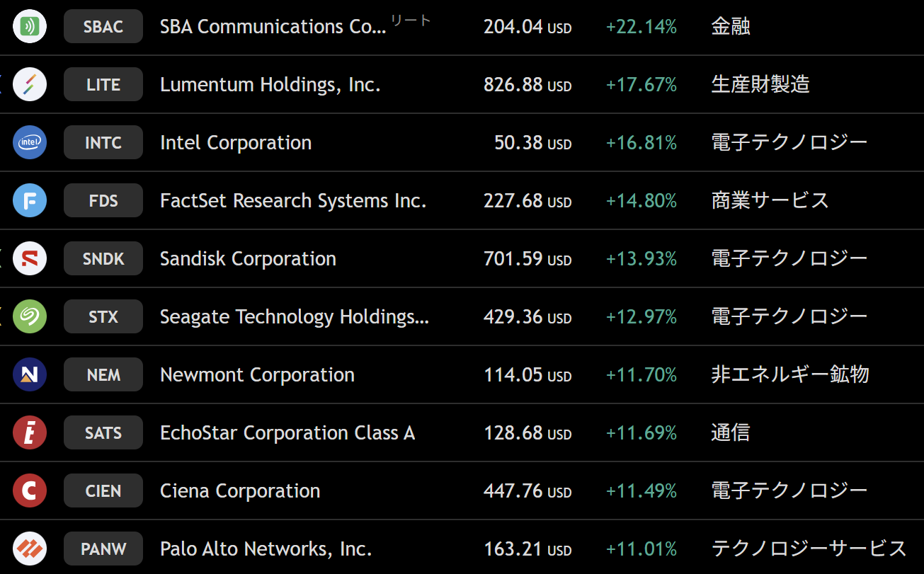Click Seagate's +12.97% change value
Viewport: 924px width, 574px height.
[x=641, y=317]
